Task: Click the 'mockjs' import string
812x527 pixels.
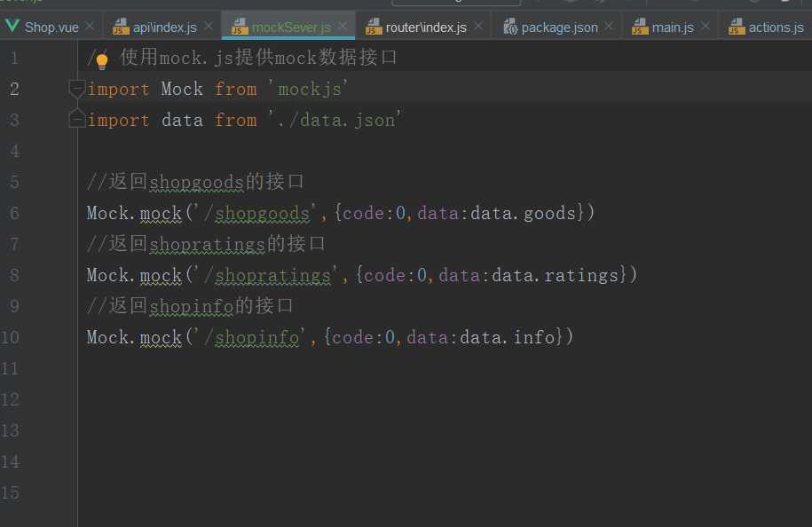Action: 308,89
